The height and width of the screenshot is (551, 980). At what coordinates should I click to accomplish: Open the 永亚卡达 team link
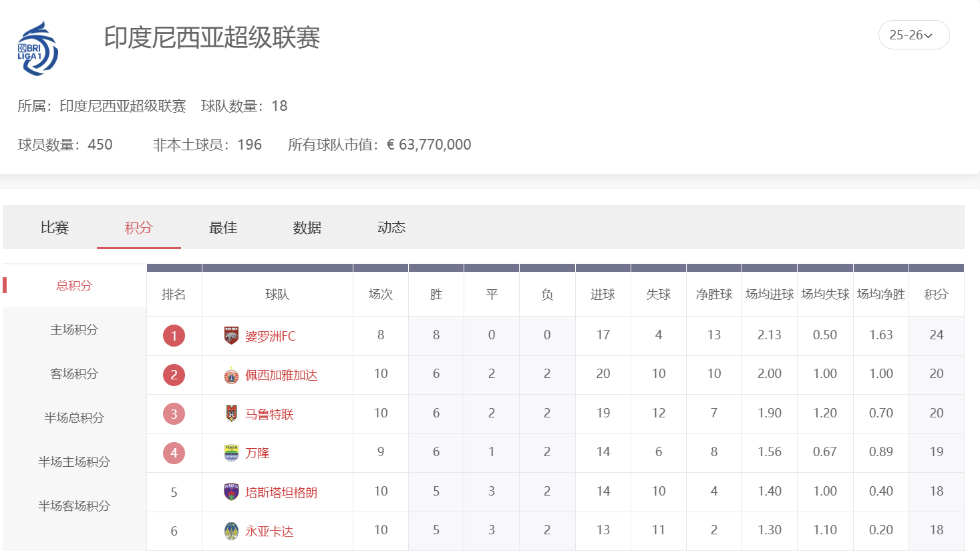click(269, 531)
